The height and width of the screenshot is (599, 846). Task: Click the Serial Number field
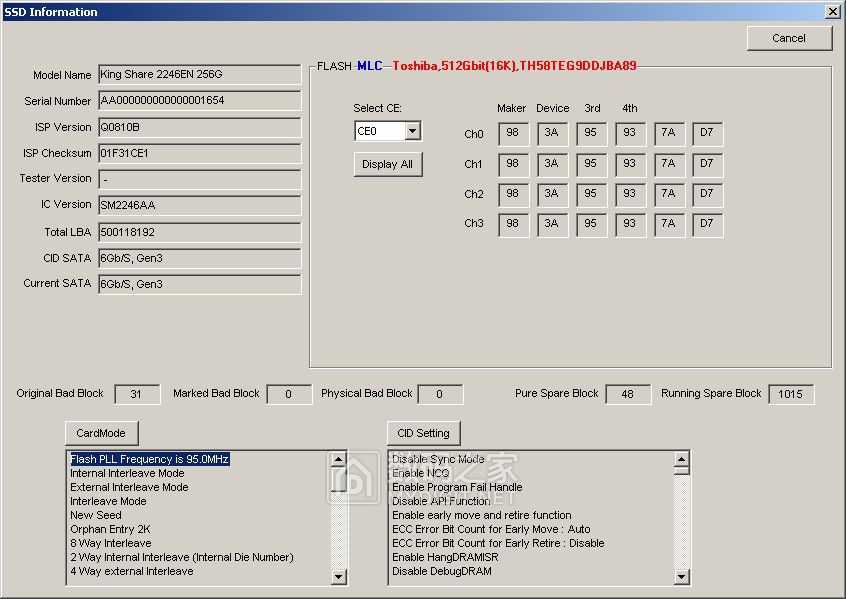coord(199,101)
